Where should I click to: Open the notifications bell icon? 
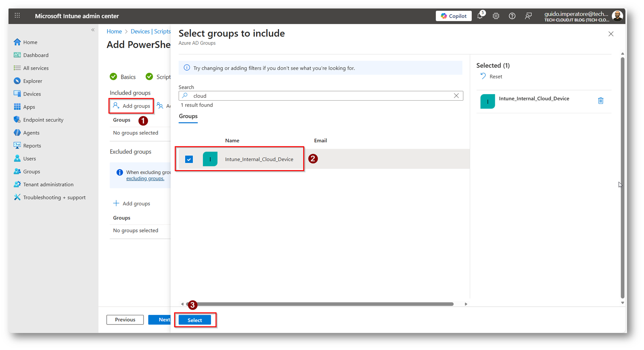[480, 16]
